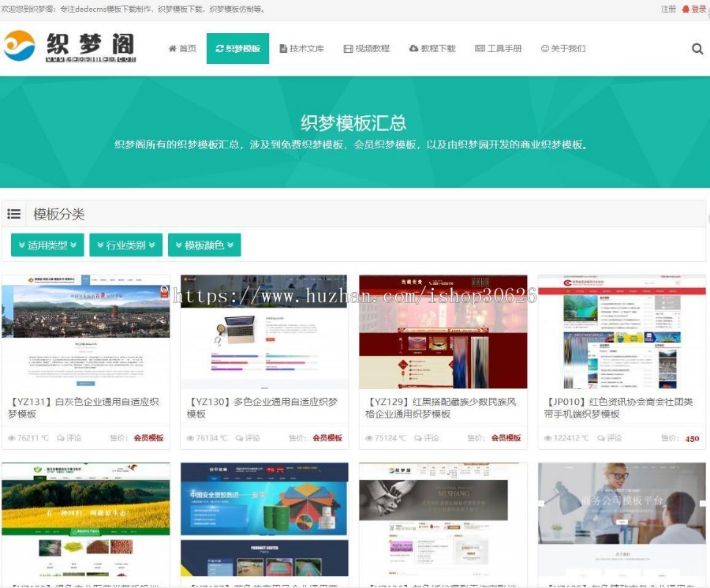710x588 pixels.
Task: Select the 技术文库 menu item
Action: tap(302, 48)
